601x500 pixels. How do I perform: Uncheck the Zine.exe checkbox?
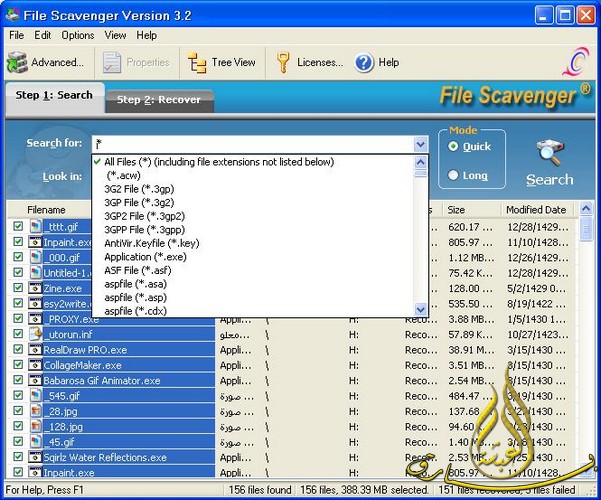tap(18, 288)
